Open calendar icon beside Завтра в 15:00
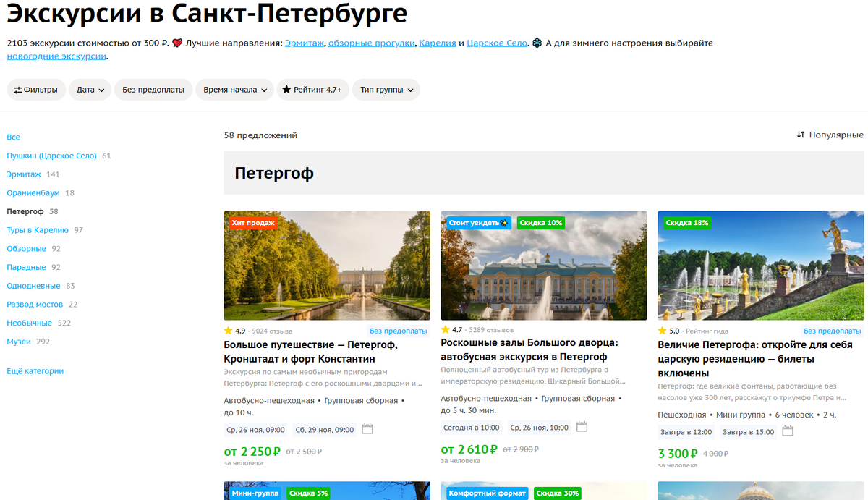 [788, 431]
